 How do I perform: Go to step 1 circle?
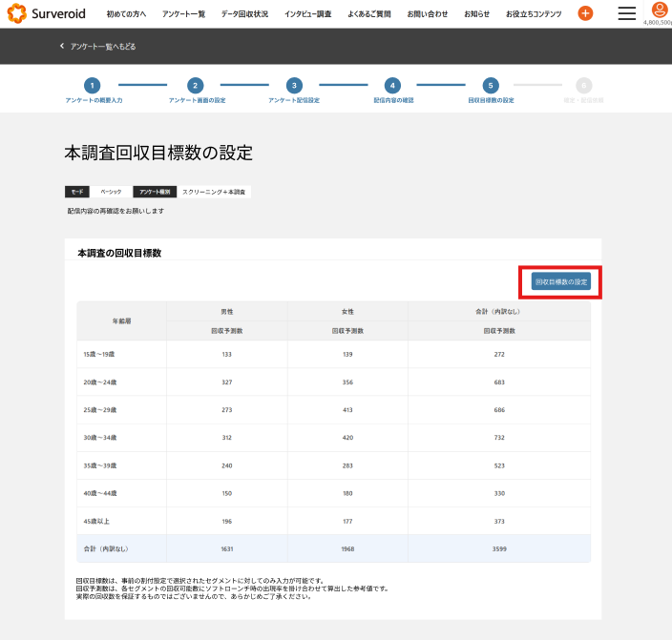coord(92,85)
